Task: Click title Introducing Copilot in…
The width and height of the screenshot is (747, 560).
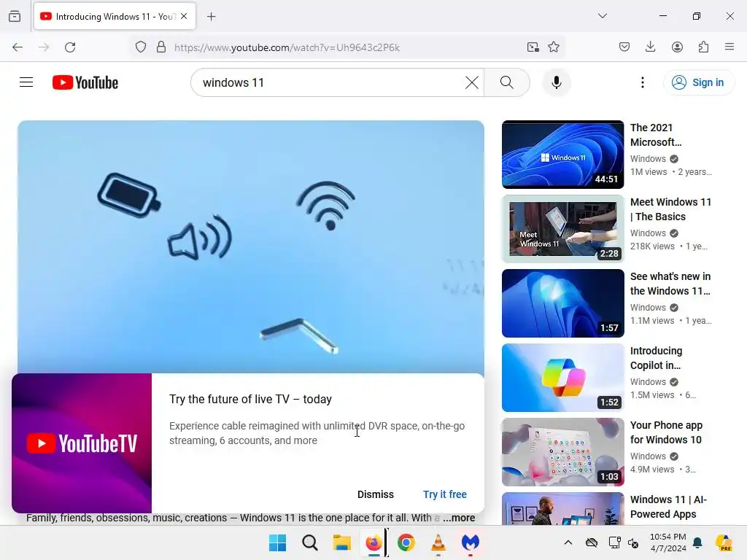Action: click(x=656, y=357)
